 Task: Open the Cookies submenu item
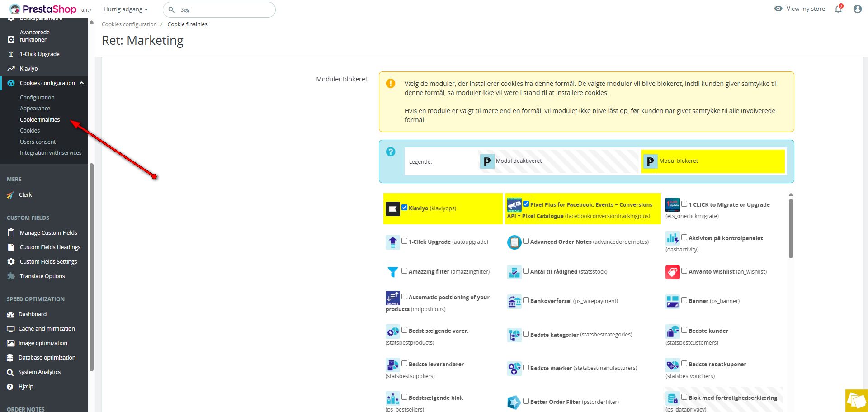point(30,131)
